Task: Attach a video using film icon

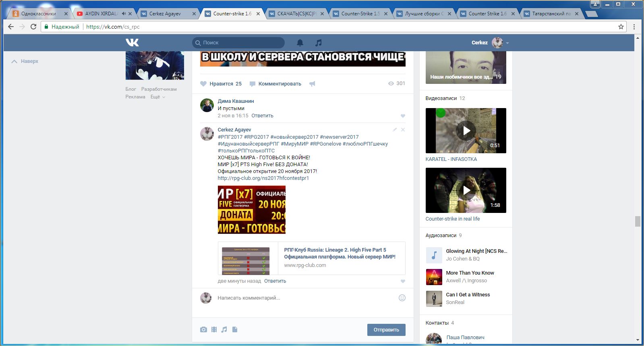Action: [x=214, y=329]
